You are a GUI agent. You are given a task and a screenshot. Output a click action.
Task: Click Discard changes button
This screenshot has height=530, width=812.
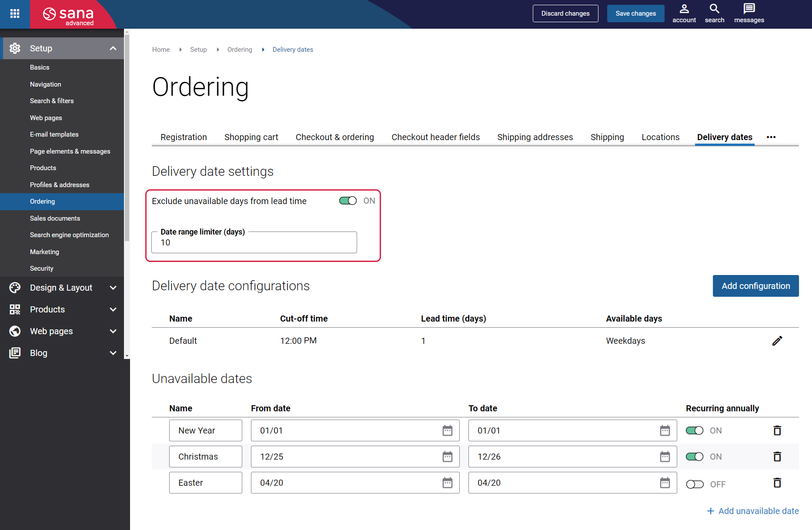point(565,13)
